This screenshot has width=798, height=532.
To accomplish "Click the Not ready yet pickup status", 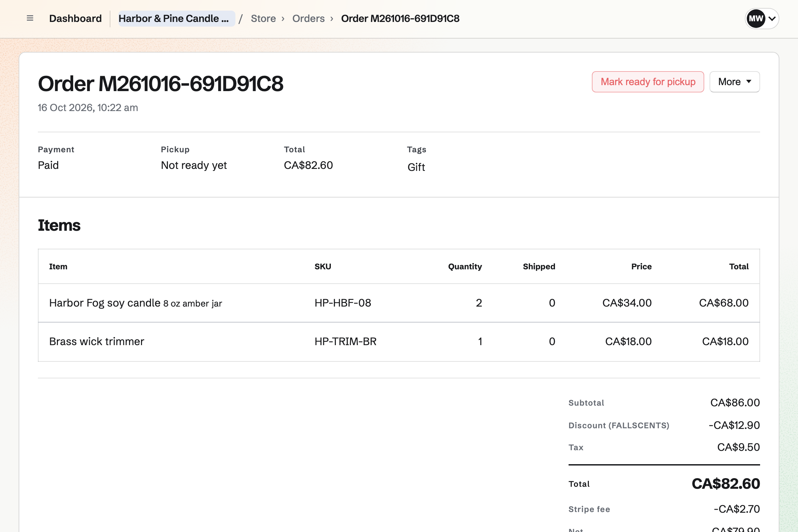I will [x=194, y=165].
